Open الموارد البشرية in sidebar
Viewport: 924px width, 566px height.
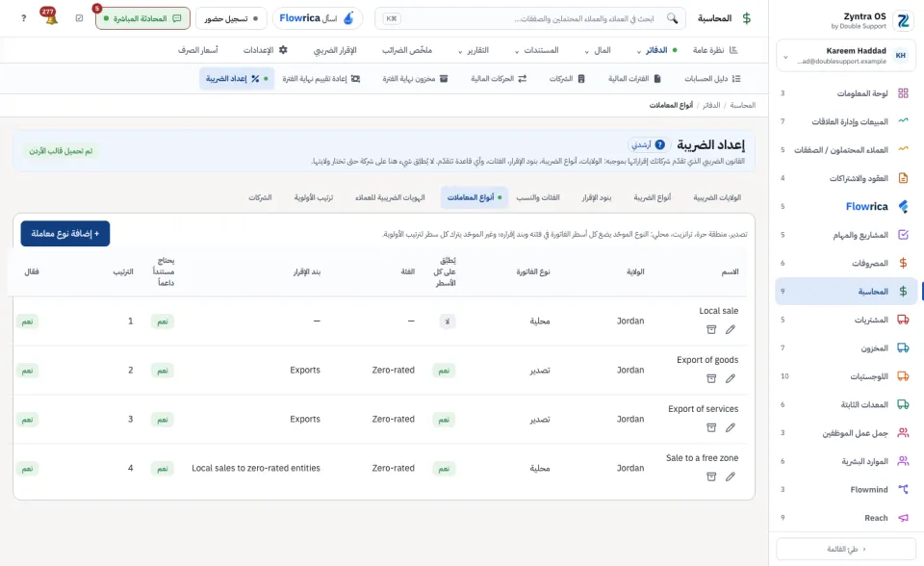(x=846, y=461)
